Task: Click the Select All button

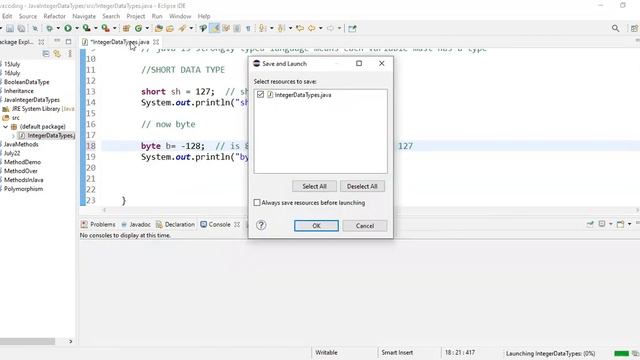Action: [x=314, y=186]
